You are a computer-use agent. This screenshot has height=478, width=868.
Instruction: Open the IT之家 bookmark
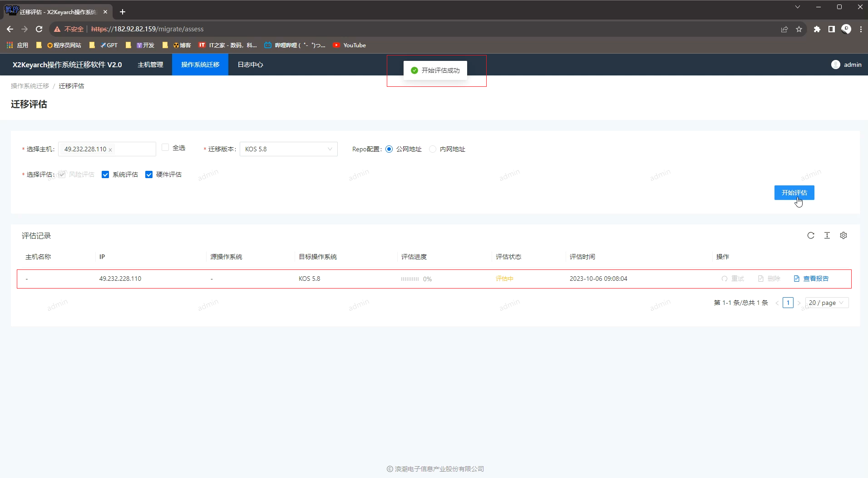coord(228,45)
